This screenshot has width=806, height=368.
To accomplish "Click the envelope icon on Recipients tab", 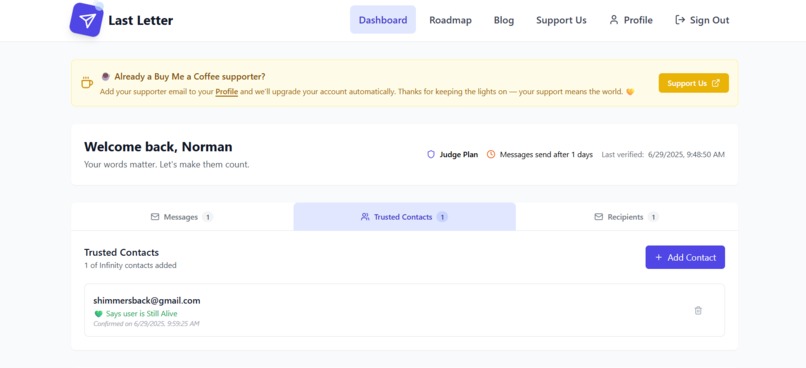I will point(598,217).
